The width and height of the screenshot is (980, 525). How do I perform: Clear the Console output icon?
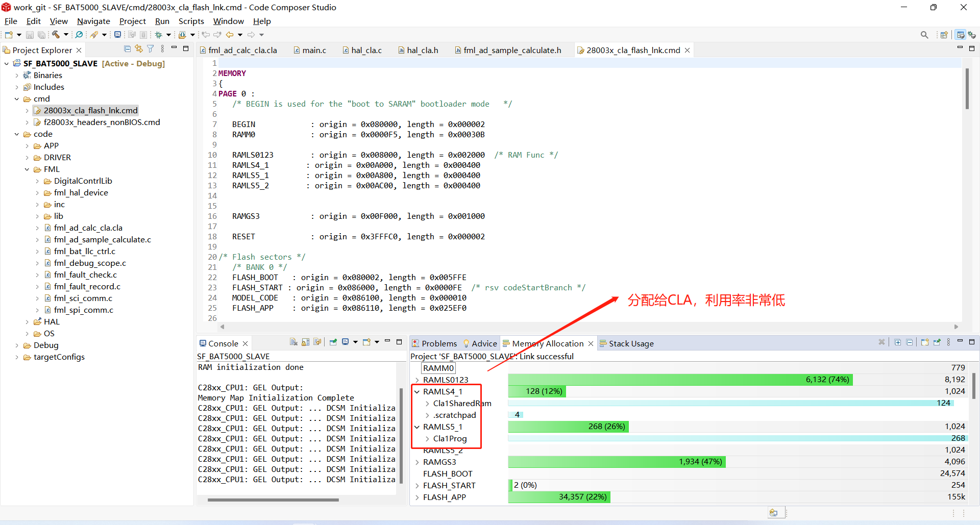tap(293, 342)
